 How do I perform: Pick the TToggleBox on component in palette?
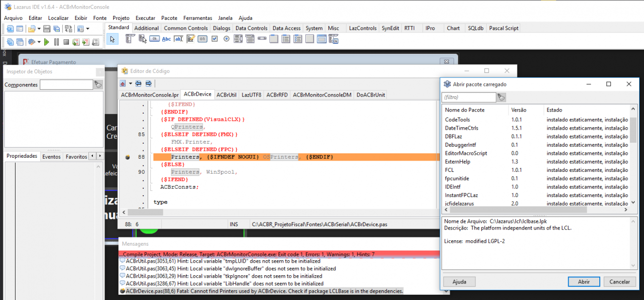(203, 39)
